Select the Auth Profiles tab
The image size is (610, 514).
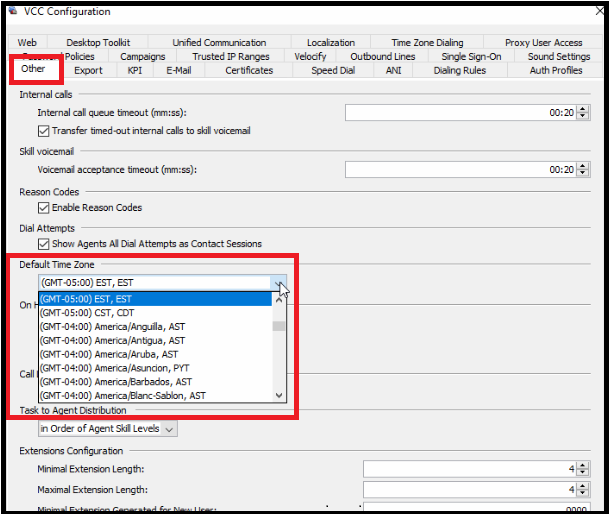(556, 70)
